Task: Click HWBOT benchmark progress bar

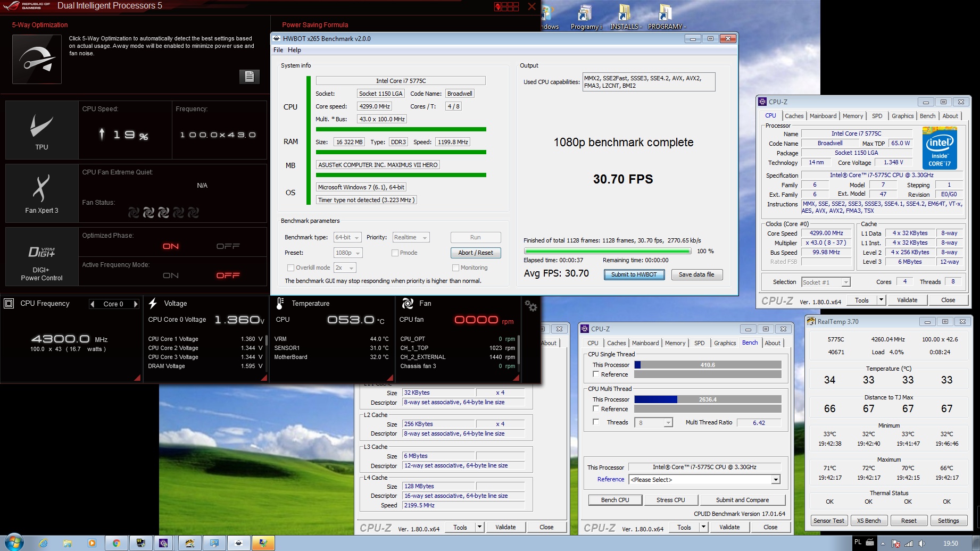Action: click(x=607, y=251)
